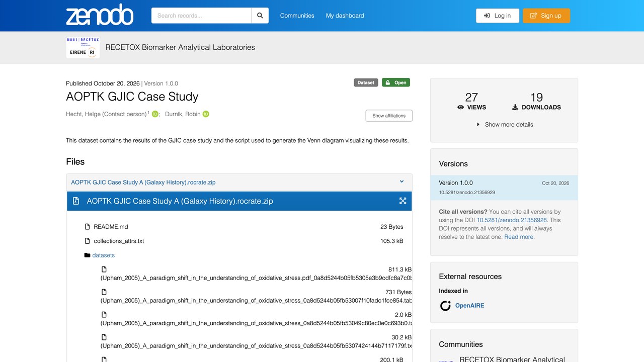Click author Durník, Robin name

pyautogui.click(x=183, y=114)
